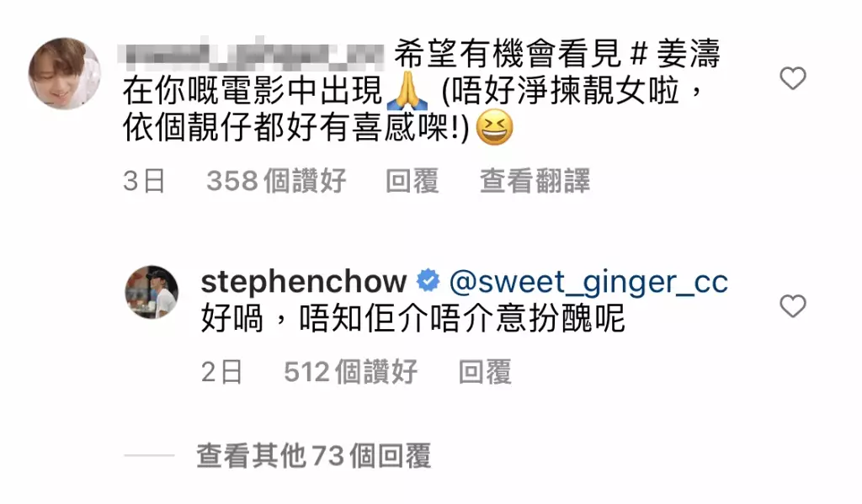Screen dimensions: 862x504
Task: Open stephenchow's round profile picture
Action: click(152, 292)
